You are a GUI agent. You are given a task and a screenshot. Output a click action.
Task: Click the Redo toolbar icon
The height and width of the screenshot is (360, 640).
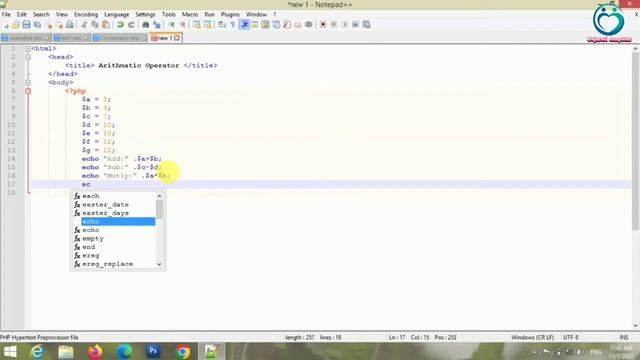(x=131, y=24)
